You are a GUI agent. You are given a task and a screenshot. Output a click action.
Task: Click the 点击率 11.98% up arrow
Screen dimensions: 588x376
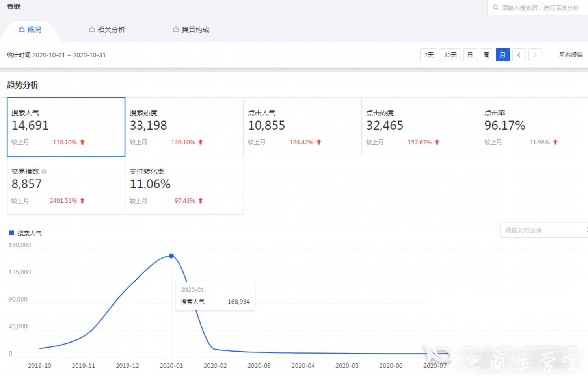pyautogui.click(x=555, y=142)
